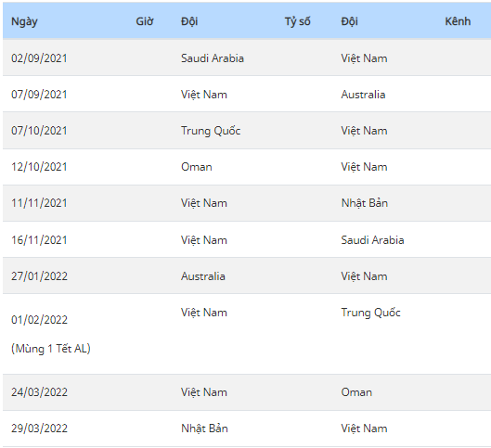Select the date 16/11/2021
The width and height of the screenshot is (491, 448).
point(39,240)
